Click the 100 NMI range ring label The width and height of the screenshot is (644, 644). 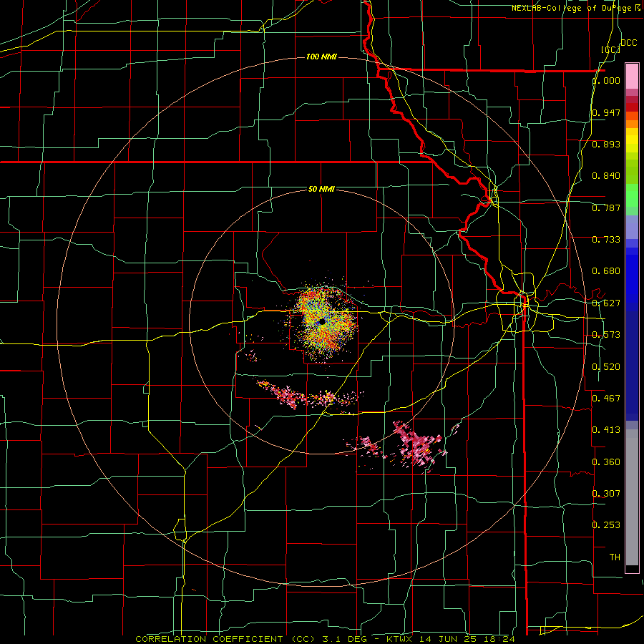click(x=321, y=57)
